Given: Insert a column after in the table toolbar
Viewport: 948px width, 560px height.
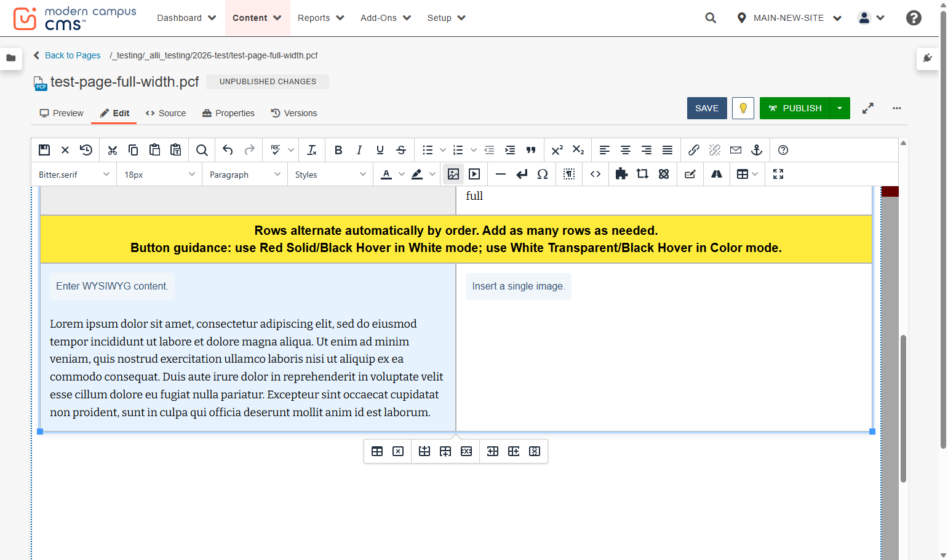Looking at the screenshot, I should [x=514, y=451].
